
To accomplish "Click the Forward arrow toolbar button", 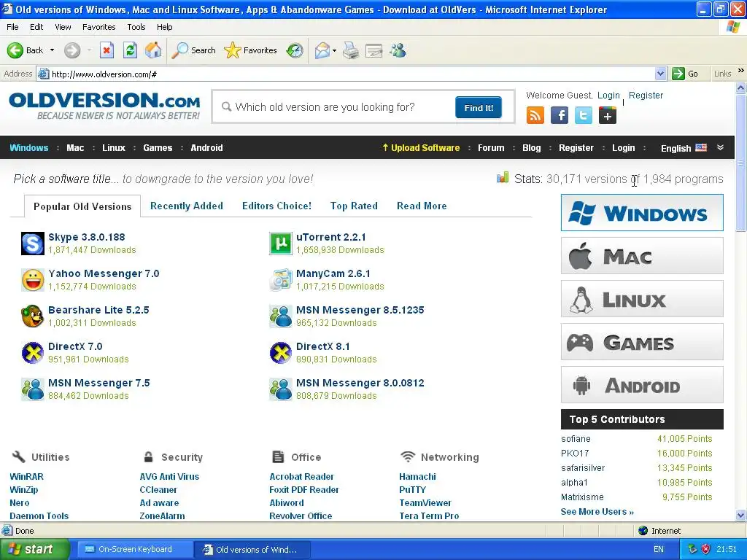I will pos(72,50).
